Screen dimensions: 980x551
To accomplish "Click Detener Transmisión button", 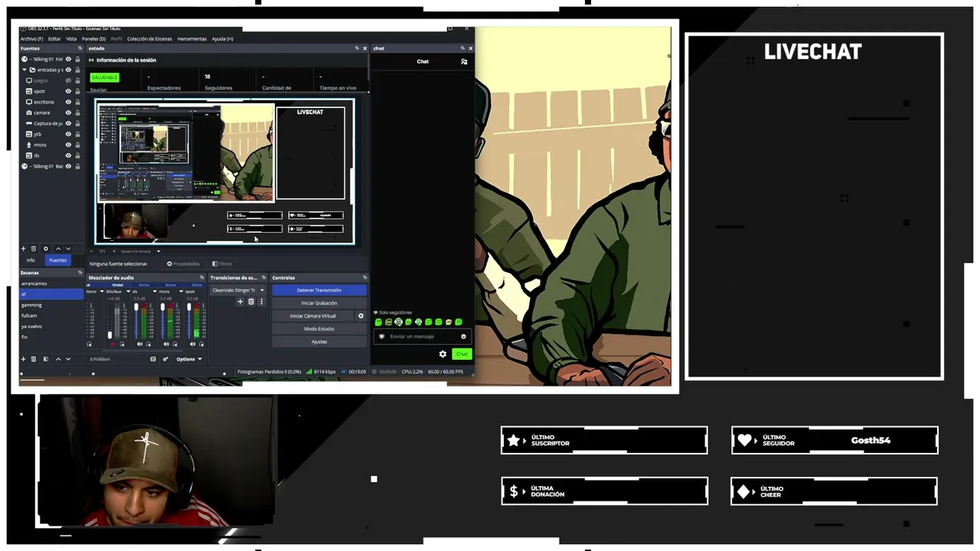I will pos(319,290).
